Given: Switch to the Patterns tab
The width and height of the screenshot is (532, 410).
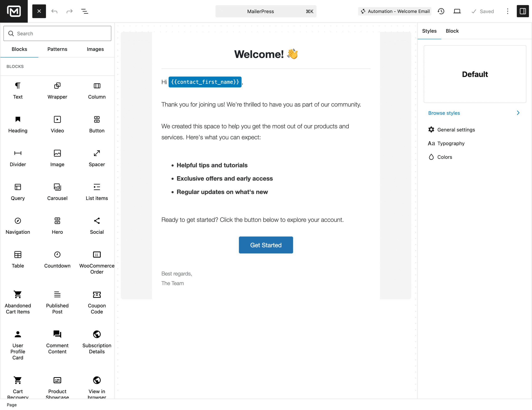Looking at the screenshot, I should [57, 49].
